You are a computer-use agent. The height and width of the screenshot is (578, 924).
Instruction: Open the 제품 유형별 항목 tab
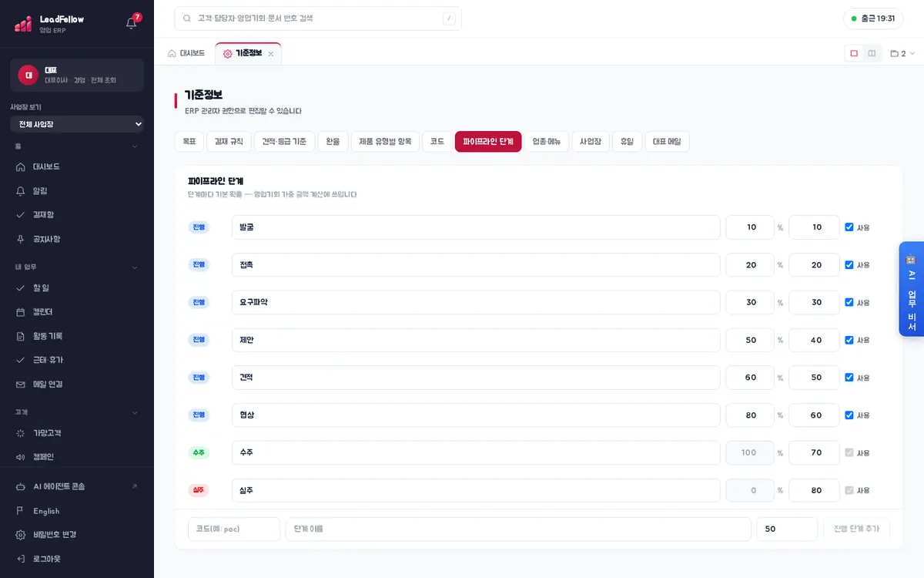pyautogui.click(x=385, y=142)
